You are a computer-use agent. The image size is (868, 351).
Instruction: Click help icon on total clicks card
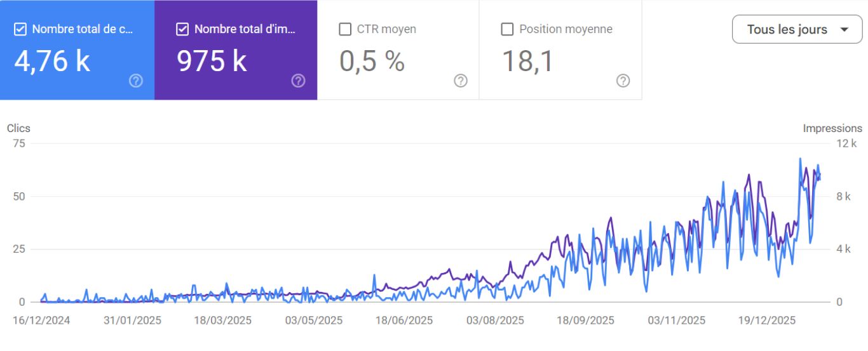[x=135, y=81]
